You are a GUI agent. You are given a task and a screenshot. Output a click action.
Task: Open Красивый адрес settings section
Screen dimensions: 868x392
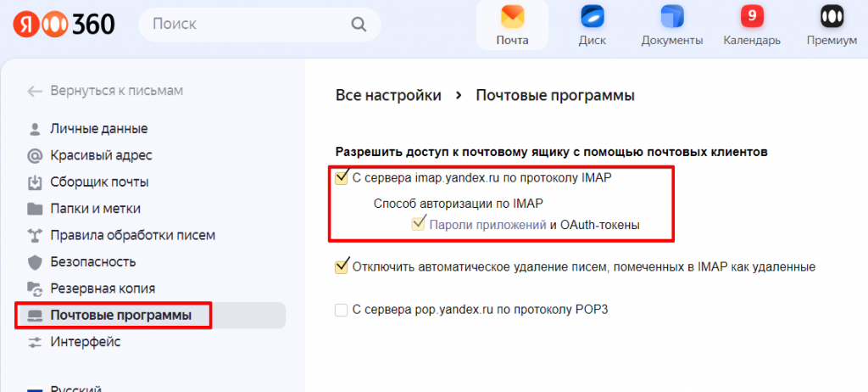[101, 156]
